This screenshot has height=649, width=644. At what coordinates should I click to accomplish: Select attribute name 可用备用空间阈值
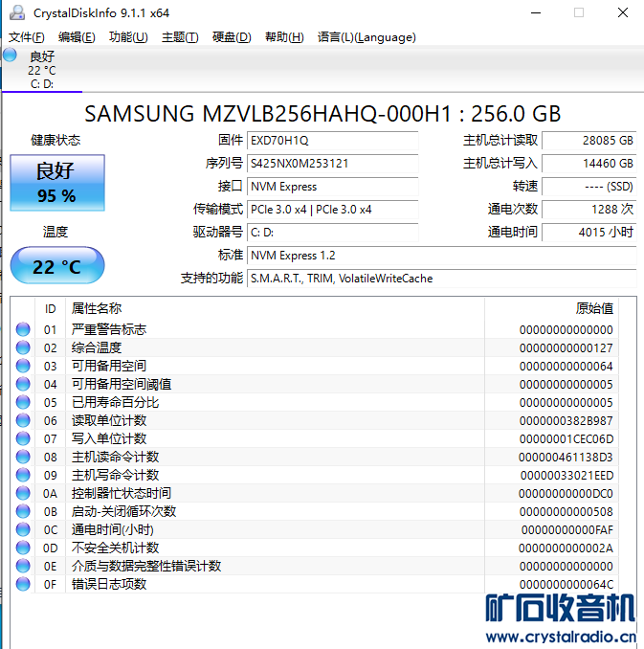[122, 384]
